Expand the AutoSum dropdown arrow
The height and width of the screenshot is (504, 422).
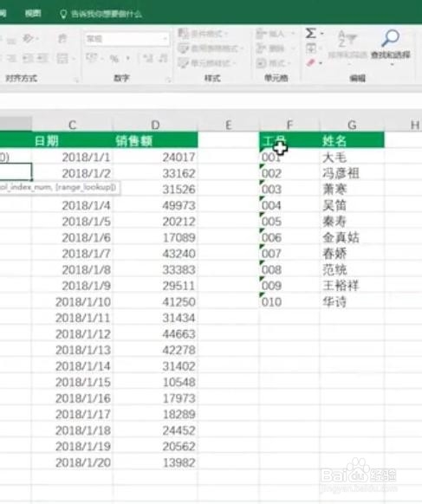coord(322,34)
